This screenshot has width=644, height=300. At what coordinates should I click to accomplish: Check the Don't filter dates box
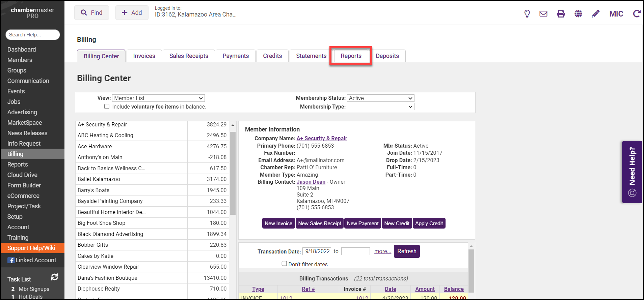pyautogui.click(x=284, y=264)
